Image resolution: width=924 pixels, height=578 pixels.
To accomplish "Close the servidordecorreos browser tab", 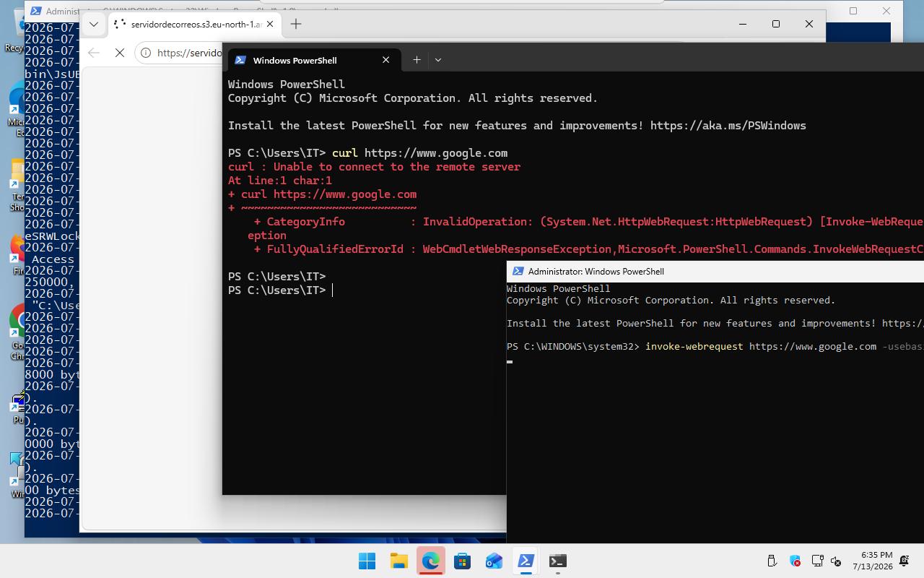I will tap(270, 24).
